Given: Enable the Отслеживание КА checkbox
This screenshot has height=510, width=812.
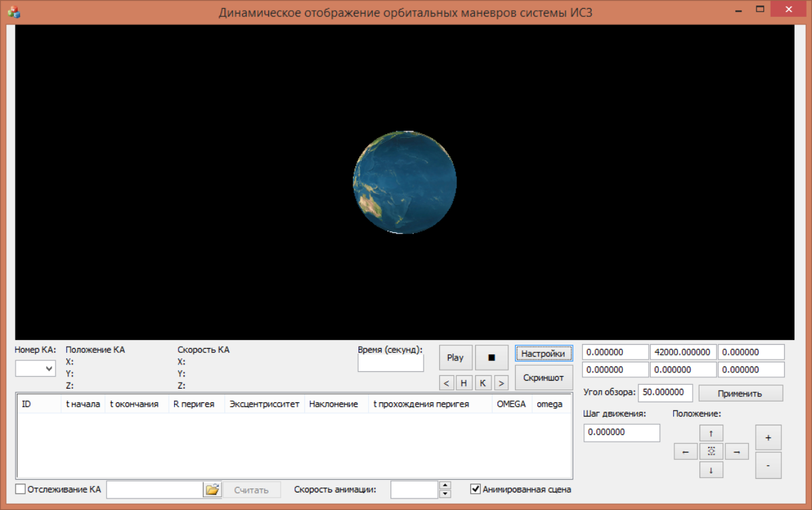Looking at the screenshot, I should (x=20, y=489).
